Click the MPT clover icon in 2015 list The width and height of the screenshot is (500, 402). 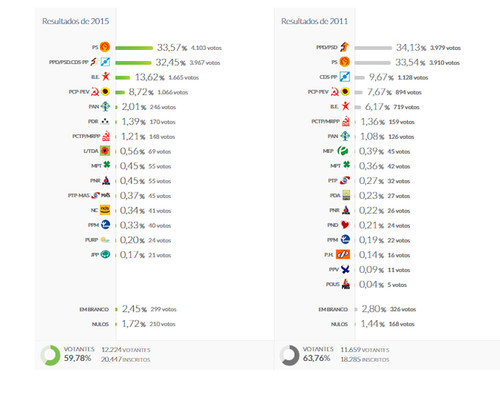[x=107, y=165]
